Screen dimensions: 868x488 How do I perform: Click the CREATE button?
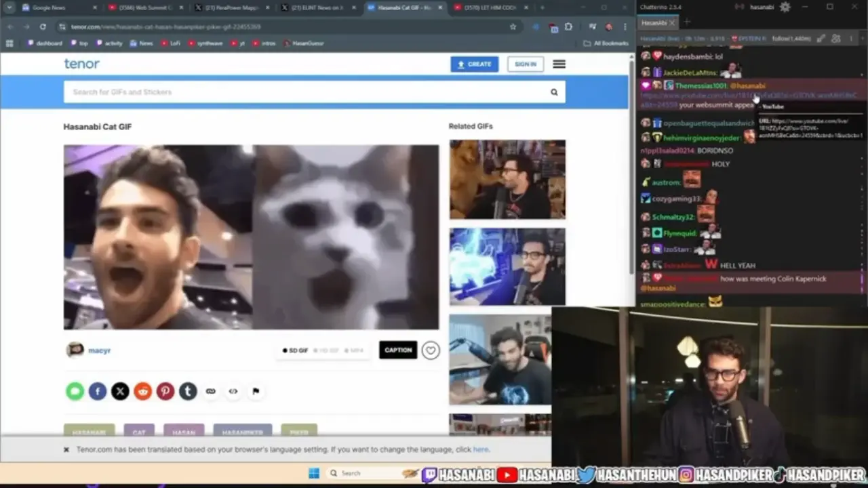[x=474, y=64]
